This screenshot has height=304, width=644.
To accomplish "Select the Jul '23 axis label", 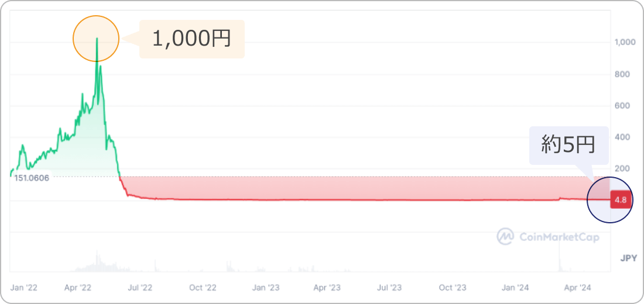I will click(389, 288).
